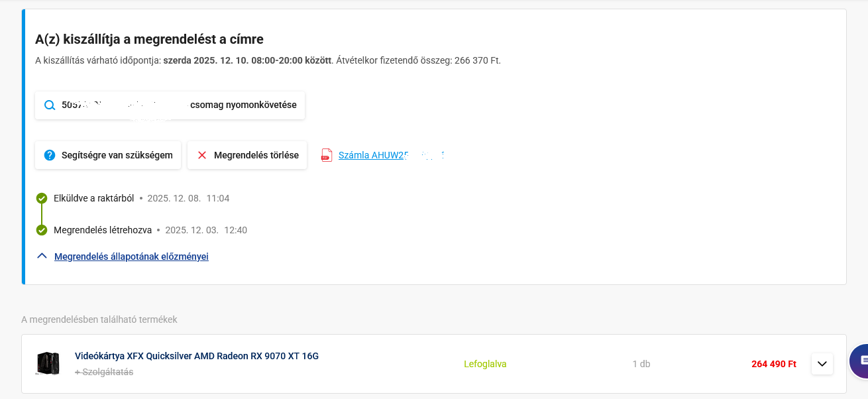Screen dimensions: 868x399
Task: Click the 1 db quantity text
Action: [641, 364]
